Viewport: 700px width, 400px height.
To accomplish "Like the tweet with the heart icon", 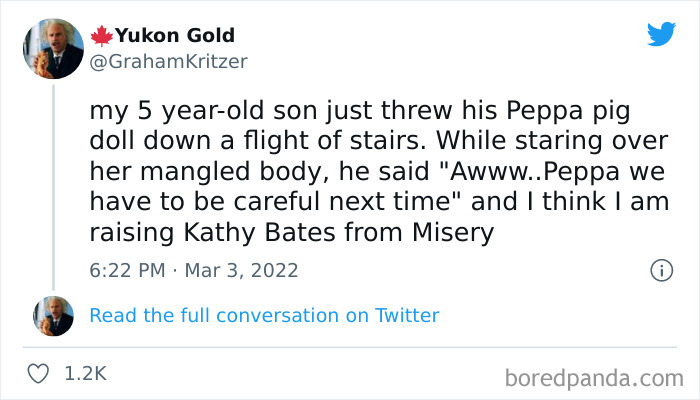I will pos(40,373).
